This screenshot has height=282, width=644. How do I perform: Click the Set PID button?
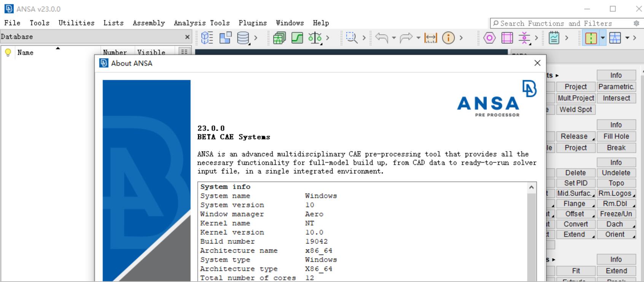(576, 183)
